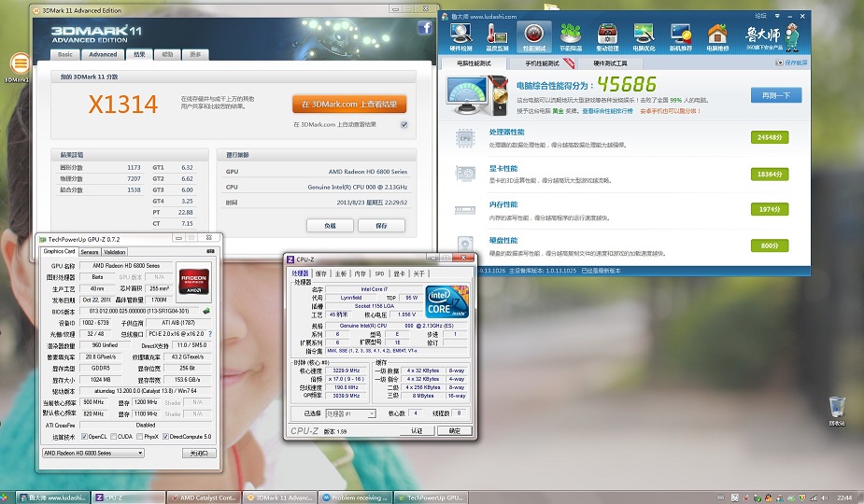The height and width of the screenshot is (504, 864).
Task: Open Problem receiving taskbar item
Action: [356, 497]
